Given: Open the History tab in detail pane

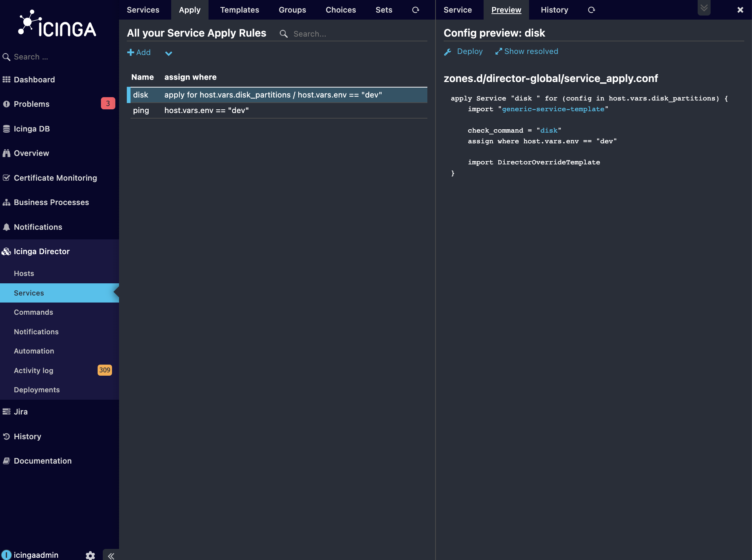Looking at the screenshot, I should pos(554,10).
